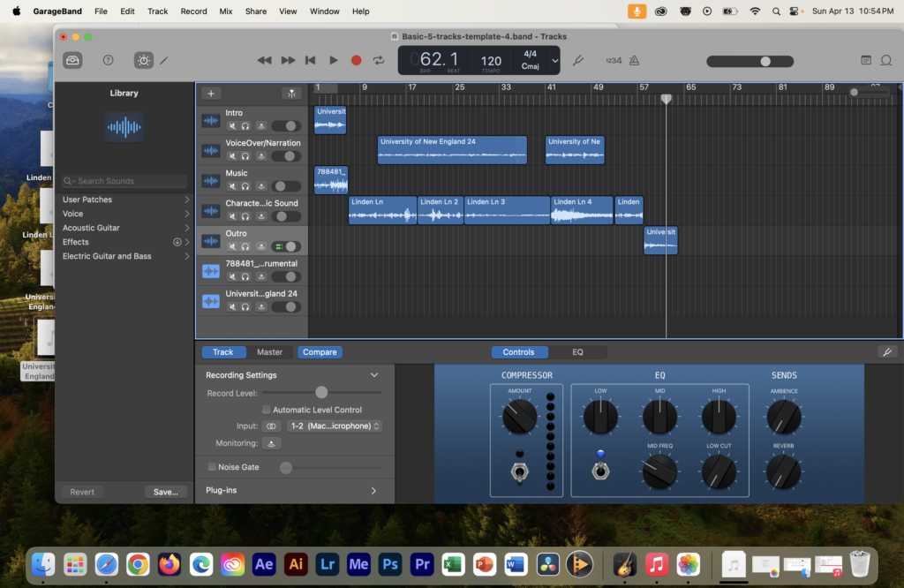904x588 pixels.
Task: Collapse the Recording Settings section
Action: pyautogui.click(x=374, y=375)
